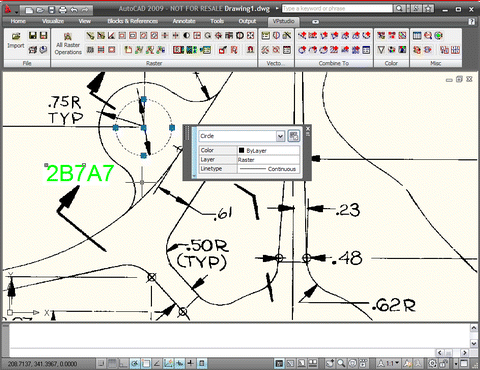Click the Linetype Continuous property value
The image size is (480, 370).
pos(268,169)
